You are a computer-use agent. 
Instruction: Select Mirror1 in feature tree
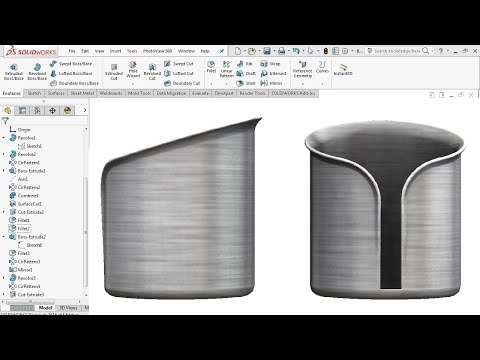pos(21,270)
